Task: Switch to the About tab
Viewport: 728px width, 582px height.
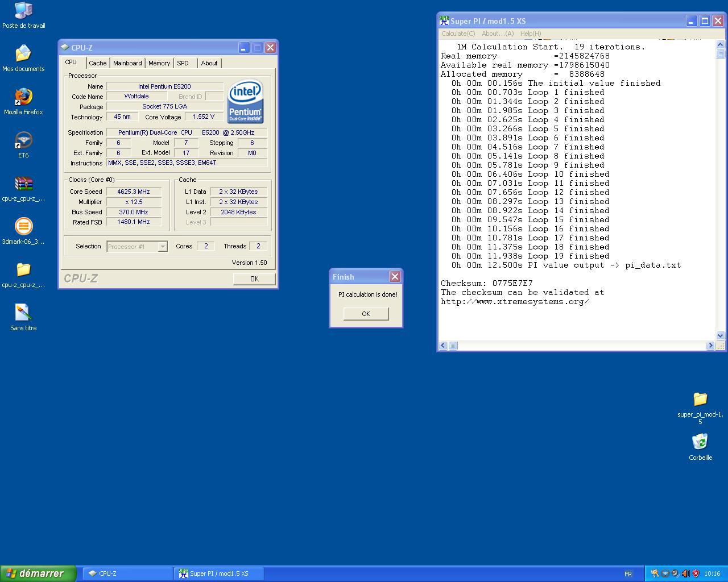Action: click(209, 63)
